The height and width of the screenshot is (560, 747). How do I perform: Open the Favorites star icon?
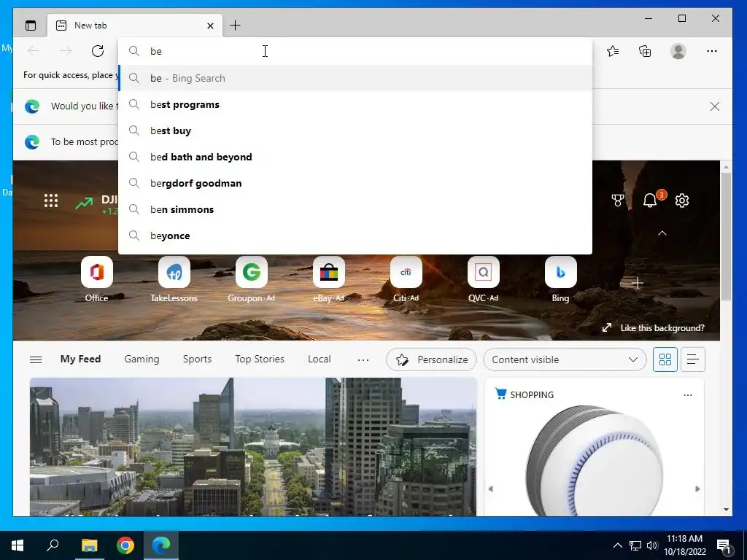(x=613, y=51)
